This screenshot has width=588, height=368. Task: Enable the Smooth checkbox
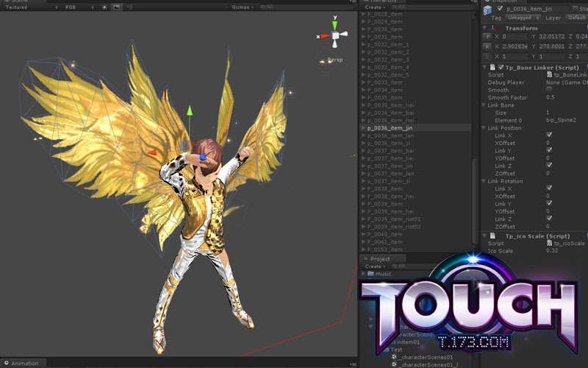pyautogui.click(x=549, y=89)
